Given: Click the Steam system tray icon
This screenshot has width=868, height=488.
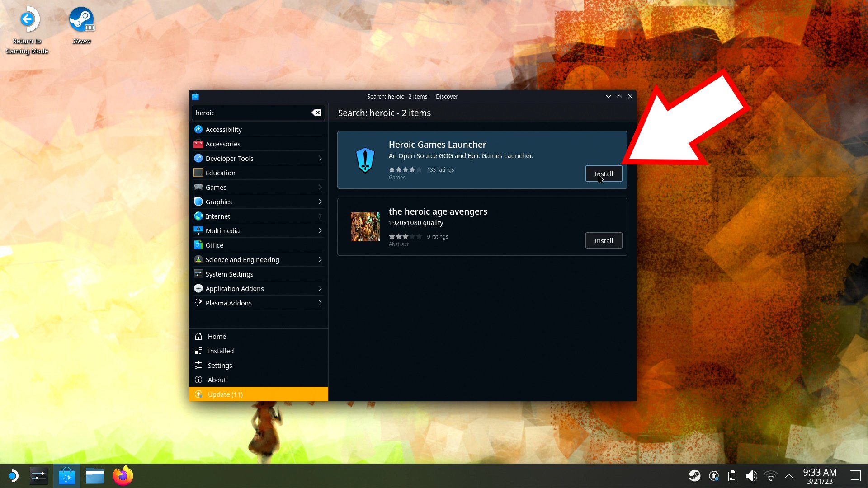Looking at the screenshot, I should [x=694, y=476].
